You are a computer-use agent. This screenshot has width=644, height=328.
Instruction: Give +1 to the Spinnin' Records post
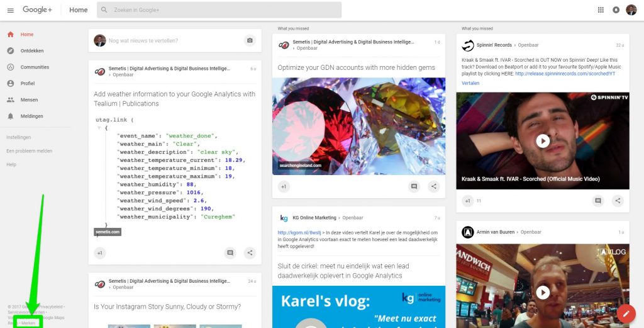coord(468,201)
